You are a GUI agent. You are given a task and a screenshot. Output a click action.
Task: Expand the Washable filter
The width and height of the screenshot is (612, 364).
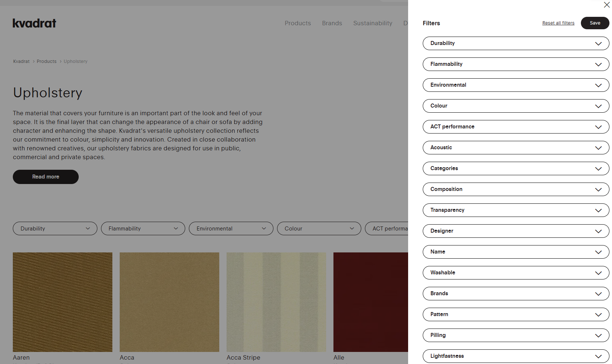[515, 273]
